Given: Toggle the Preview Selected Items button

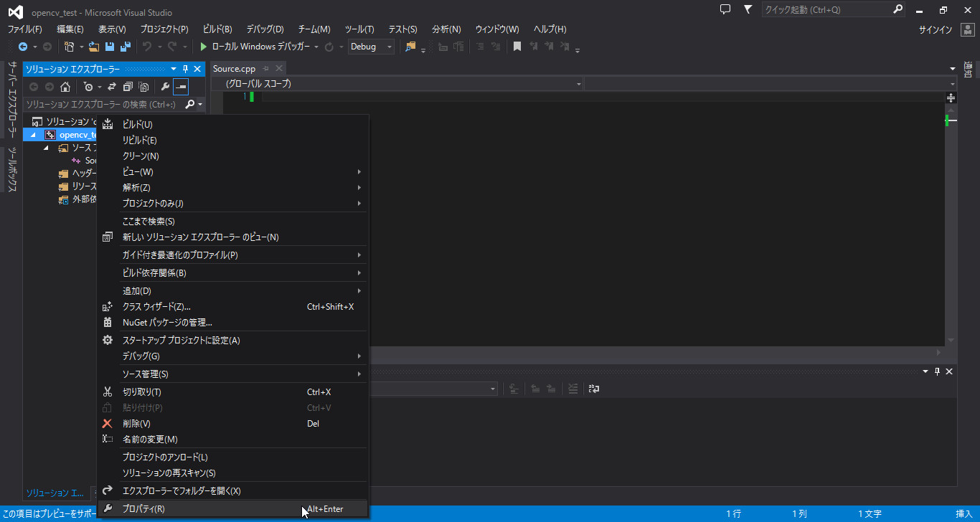Looking at the screenshot, I should [x=181, y=86].
